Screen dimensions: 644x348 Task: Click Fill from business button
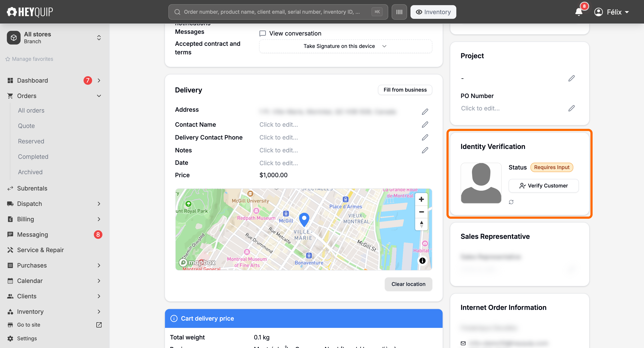[405, 90]
